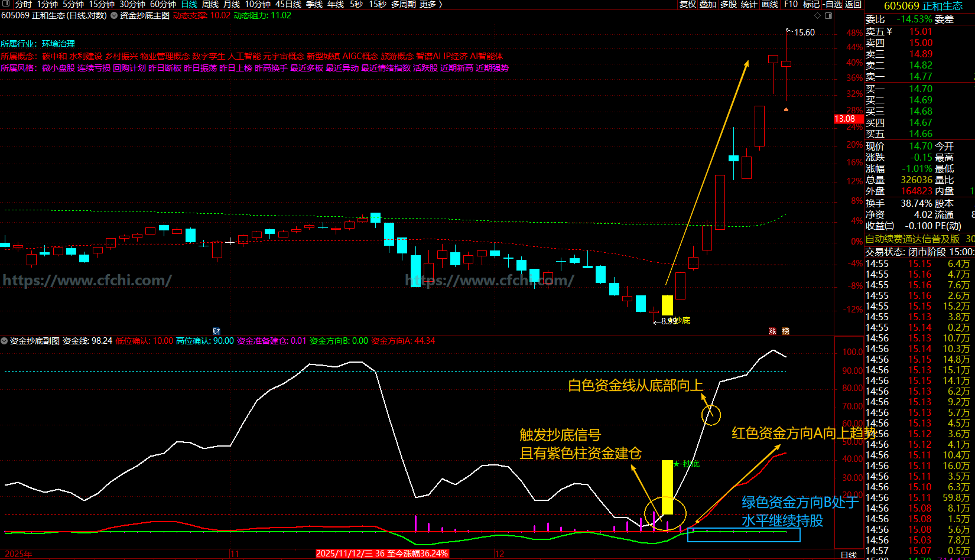975x560 pixels.
Task: Click the 人工智能 concept link
Action: click(x=244, y=56)
